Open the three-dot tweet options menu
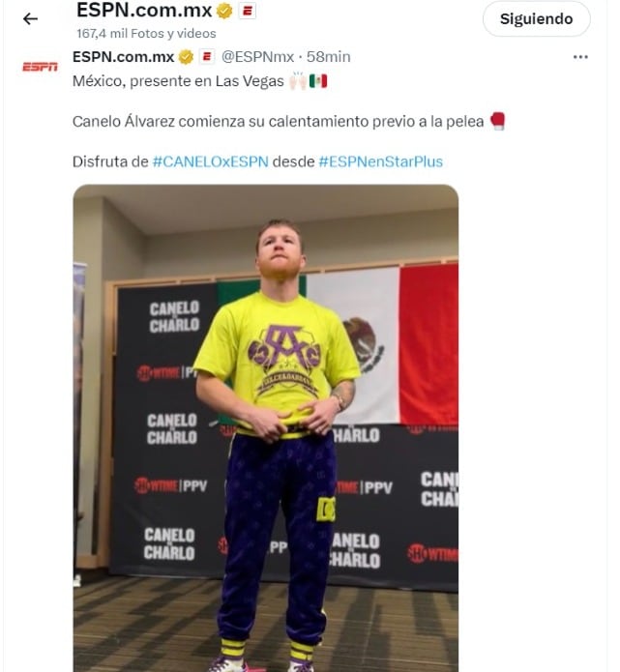This screenshot has height=672, width=620. click(580, 57)
